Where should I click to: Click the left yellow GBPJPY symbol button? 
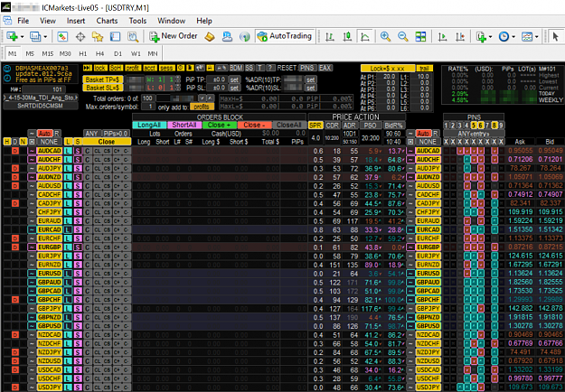tap(50, 309)
